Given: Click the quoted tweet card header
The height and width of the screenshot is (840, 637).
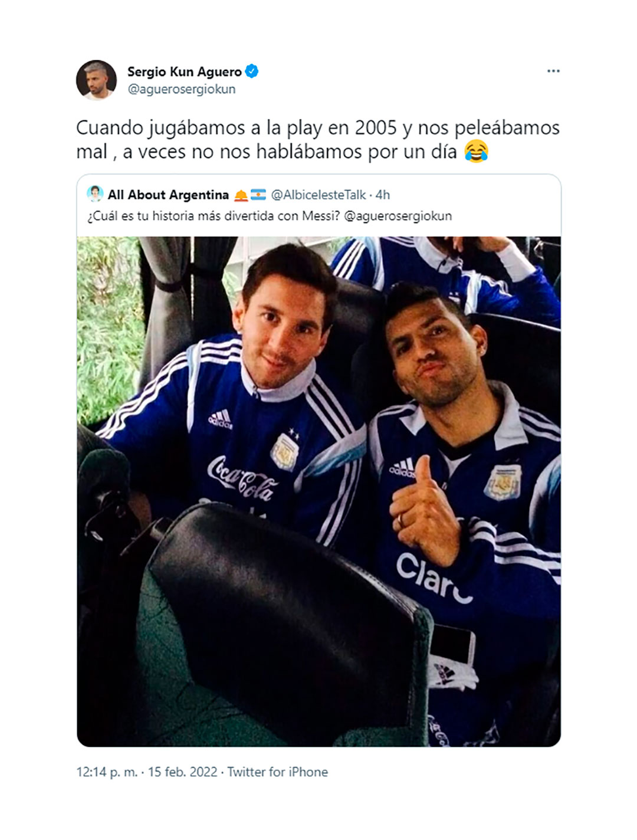Looking at the screenshot, I should coord(318,205).
